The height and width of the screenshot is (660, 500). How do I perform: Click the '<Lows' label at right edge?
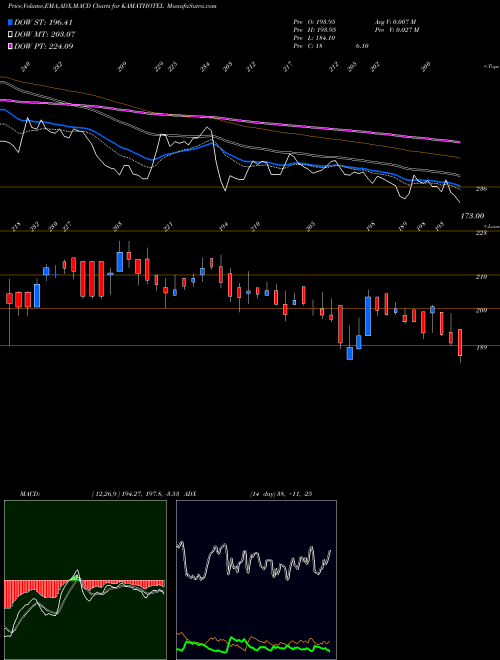click(x=491, y=226)
